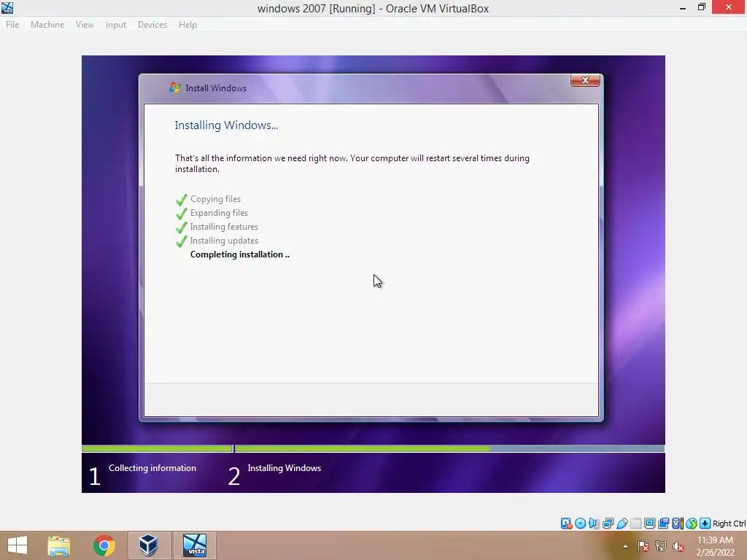
Task: Click the keyboard capture arrow icon
Action: tap(705, 524)
